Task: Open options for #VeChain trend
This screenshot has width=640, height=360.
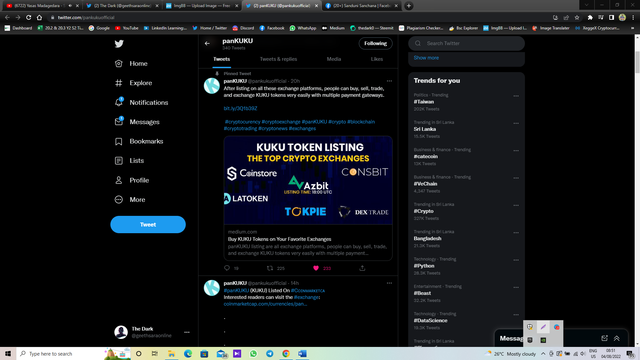Action: 516,178
